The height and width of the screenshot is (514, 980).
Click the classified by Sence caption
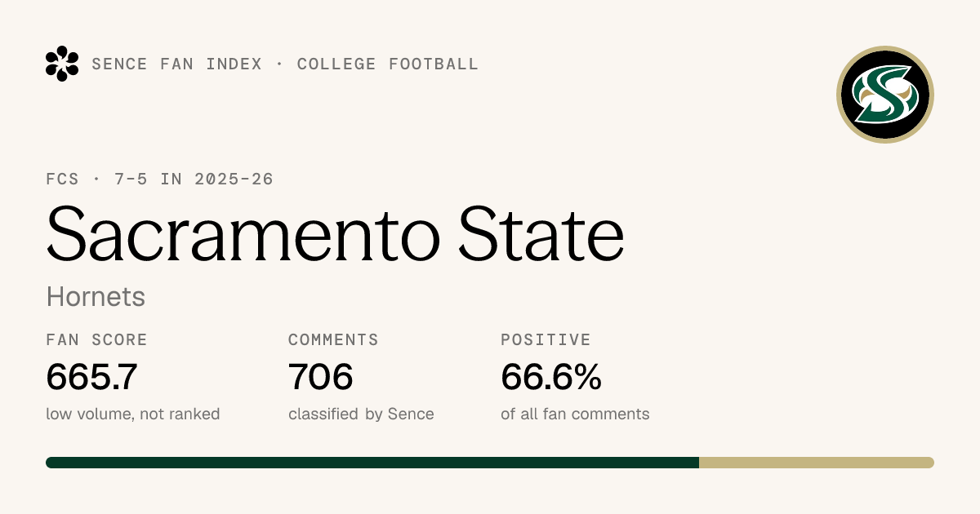(361, 414)
